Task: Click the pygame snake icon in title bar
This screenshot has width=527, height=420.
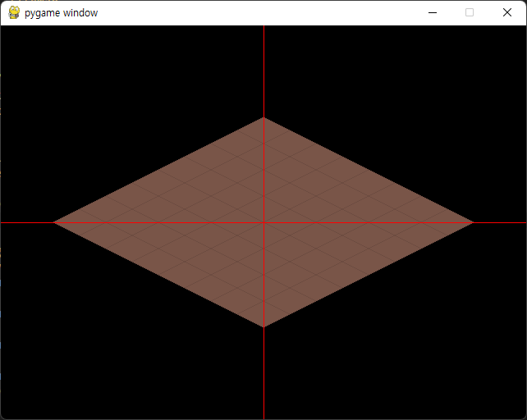Action: coord(14,13)
